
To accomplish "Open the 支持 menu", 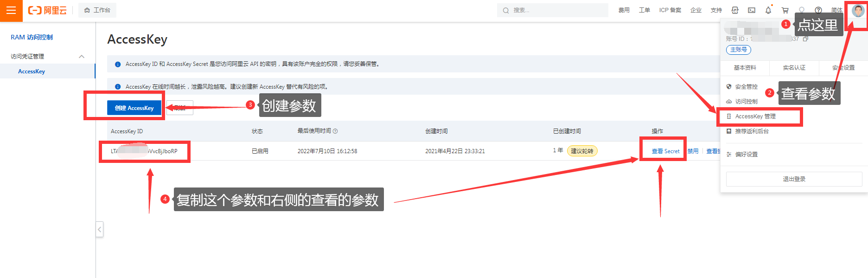I will coord(716,10).
